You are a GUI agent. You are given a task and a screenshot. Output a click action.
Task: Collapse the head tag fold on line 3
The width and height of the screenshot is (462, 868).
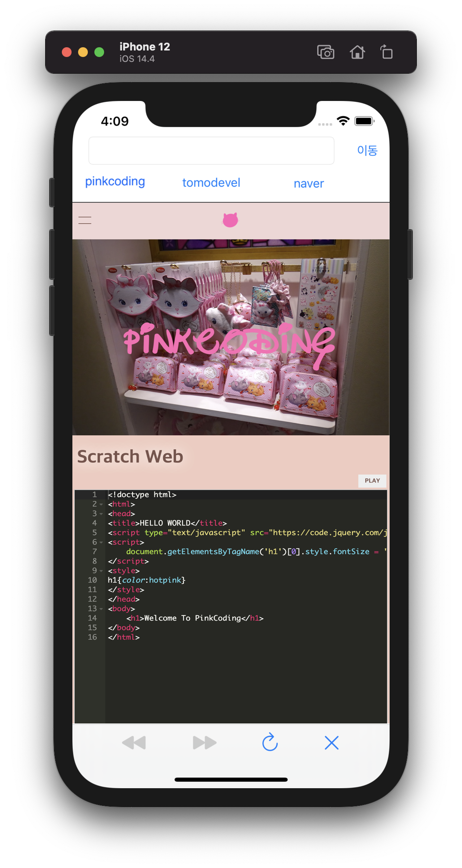[x=101, y=514]
